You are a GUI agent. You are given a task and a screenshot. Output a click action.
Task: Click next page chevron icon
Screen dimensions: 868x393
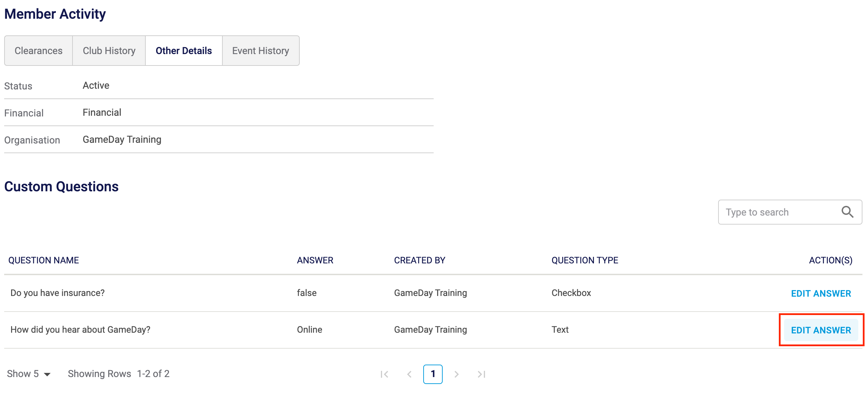tap(457, 374)
